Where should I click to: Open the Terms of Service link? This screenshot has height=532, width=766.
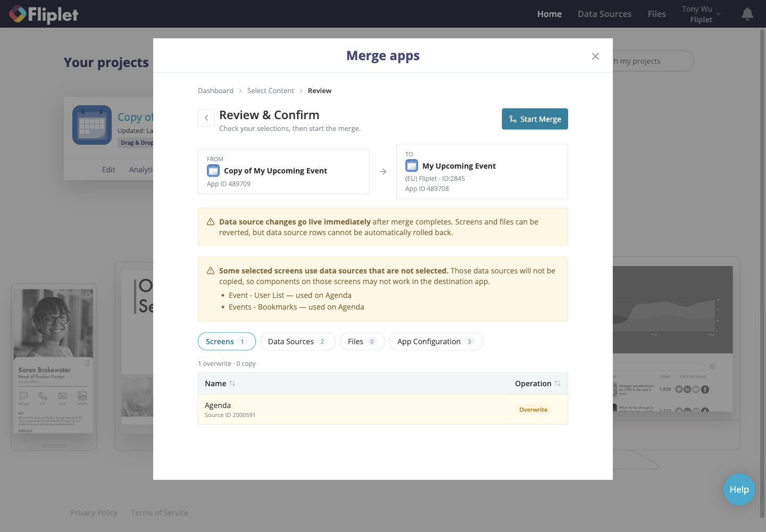pyautogui.click(x=160, y=513)
